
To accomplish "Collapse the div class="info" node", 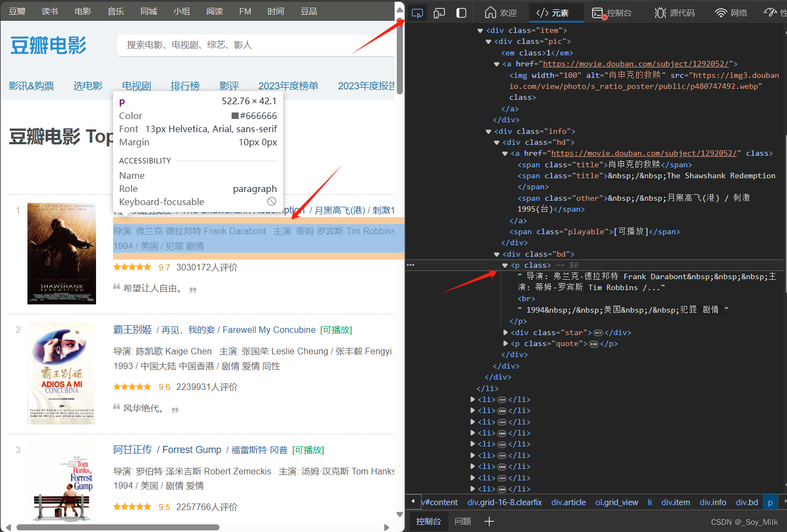I will (x=488, y=132).
